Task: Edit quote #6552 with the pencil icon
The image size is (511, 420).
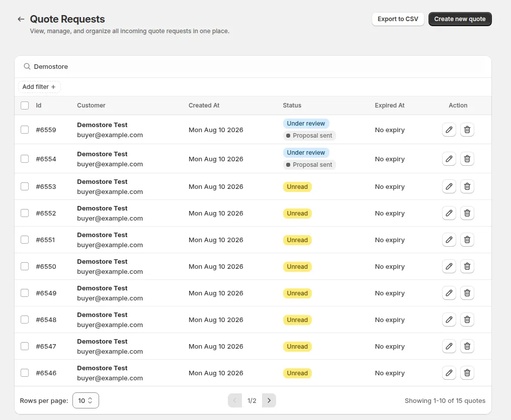Action: [449, 213]
